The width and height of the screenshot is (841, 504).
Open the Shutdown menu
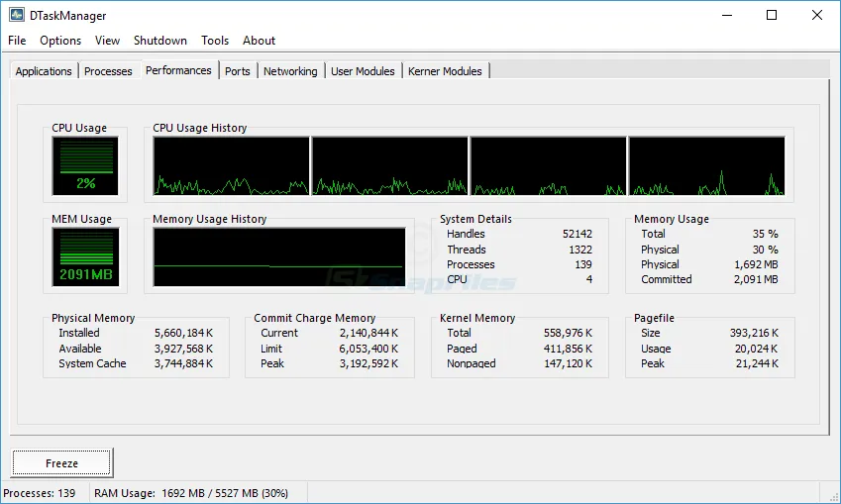159,41
